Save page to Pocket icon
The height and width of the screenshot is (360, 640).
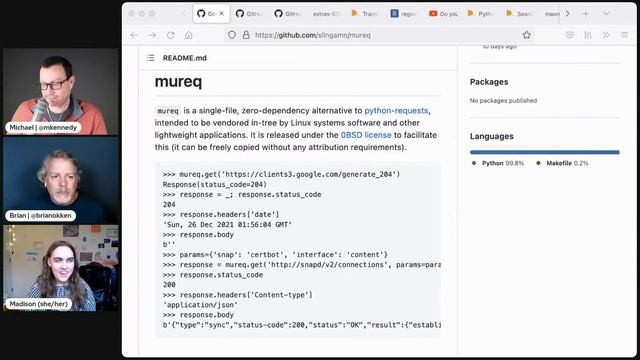click(x=570, y=35)
